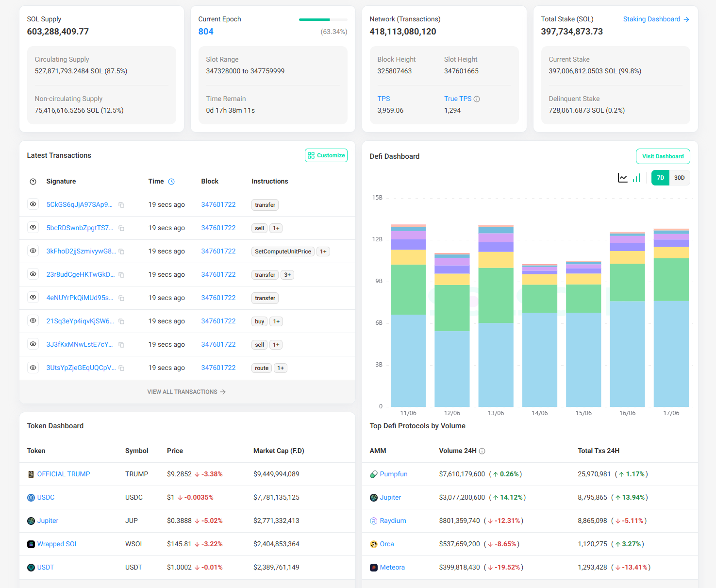The width and height of the screenshot is (716, 588).
Task: Open the Customize transactions button
Action: point(326,155)
